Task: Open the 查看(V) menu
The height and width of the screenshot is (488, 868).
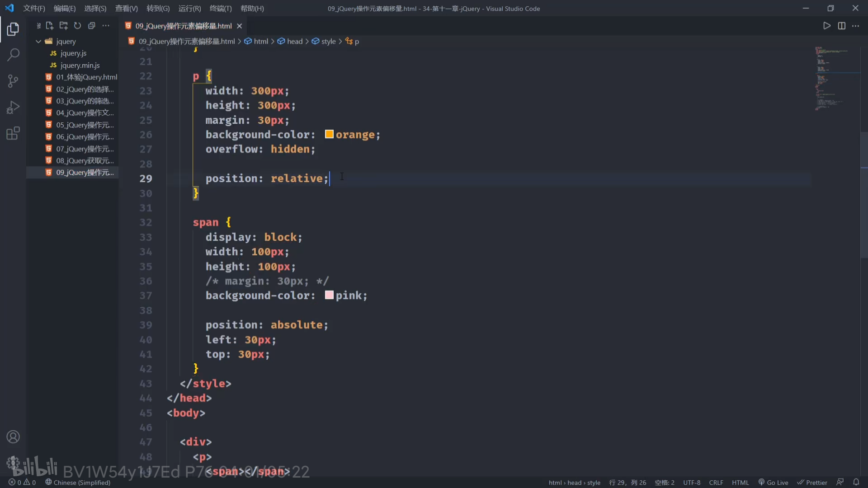Action: coord(126,8)
